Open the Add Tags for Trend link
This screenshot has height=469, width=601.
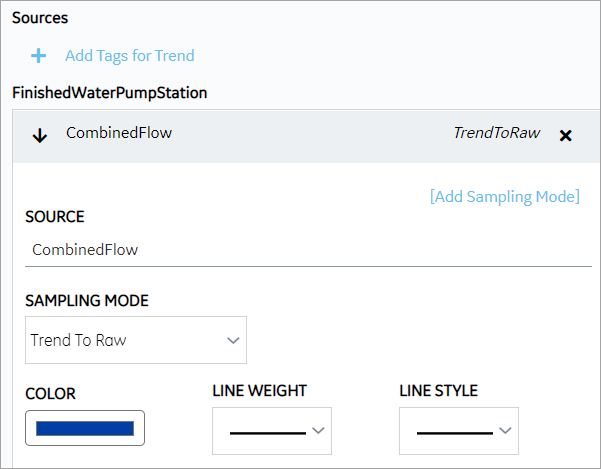[x=130, y=56]
